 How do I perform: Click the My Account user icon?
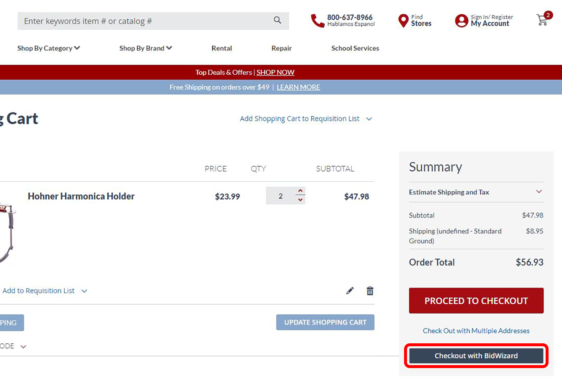(x=461, y=21)
